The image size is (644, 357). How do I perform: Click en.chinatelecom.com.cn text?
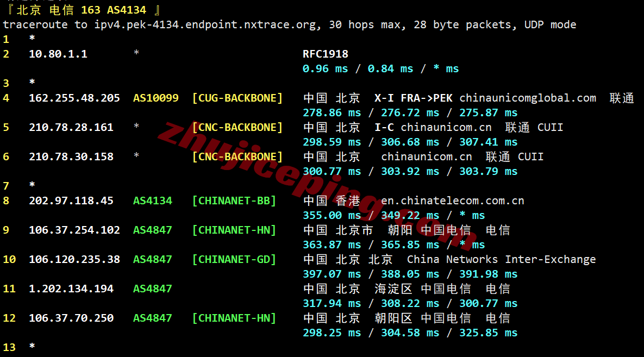click(x=453, y=201)
